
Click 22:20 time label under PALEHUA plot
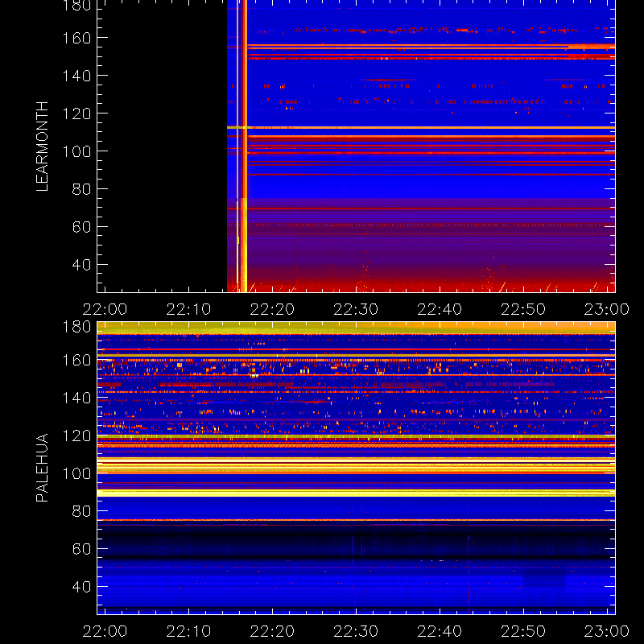[272, 631]
